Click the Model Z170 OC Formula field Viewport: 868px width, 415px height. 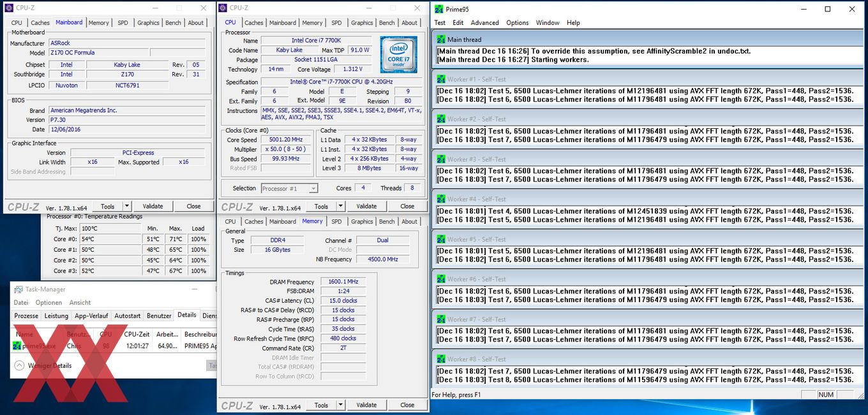(x=98, y=53)
